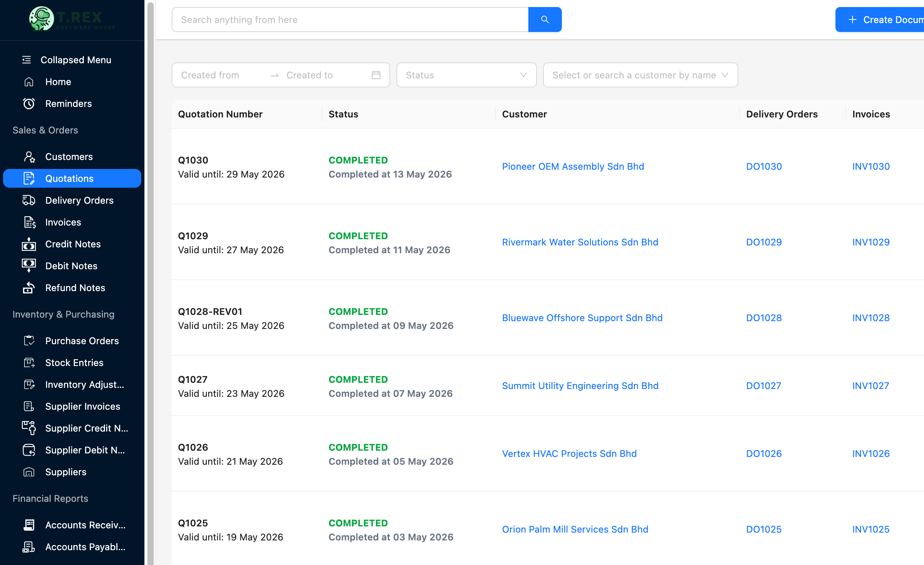Screen dimensions: 924x565
Task: Open delivery order DO1027
Action: coord(764,386)
